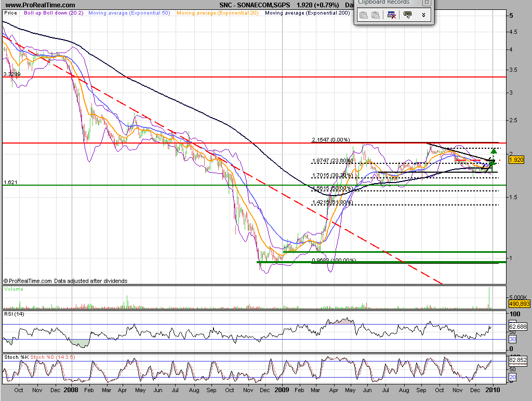
Task: Click the Stoch %K indicator label
Action: point(16,357)
